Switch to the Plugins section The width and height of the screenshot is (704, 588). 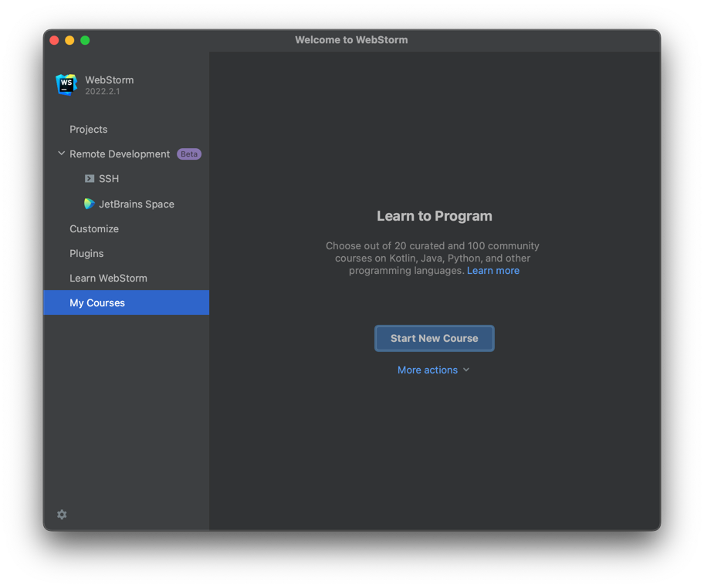point(86,254)
